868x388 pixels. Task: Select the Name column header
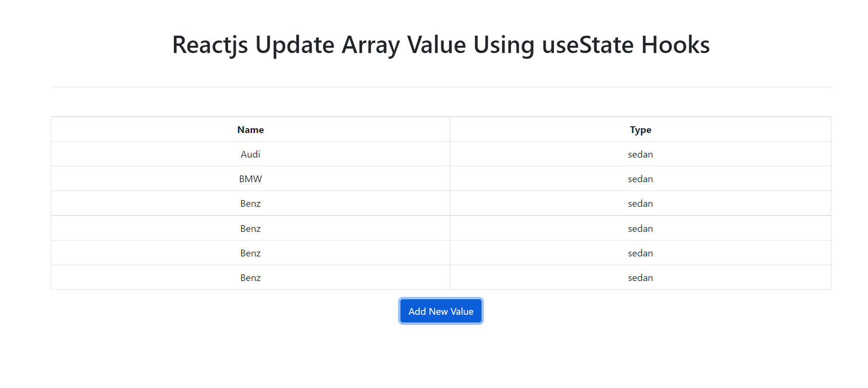[x=250, y=129]
